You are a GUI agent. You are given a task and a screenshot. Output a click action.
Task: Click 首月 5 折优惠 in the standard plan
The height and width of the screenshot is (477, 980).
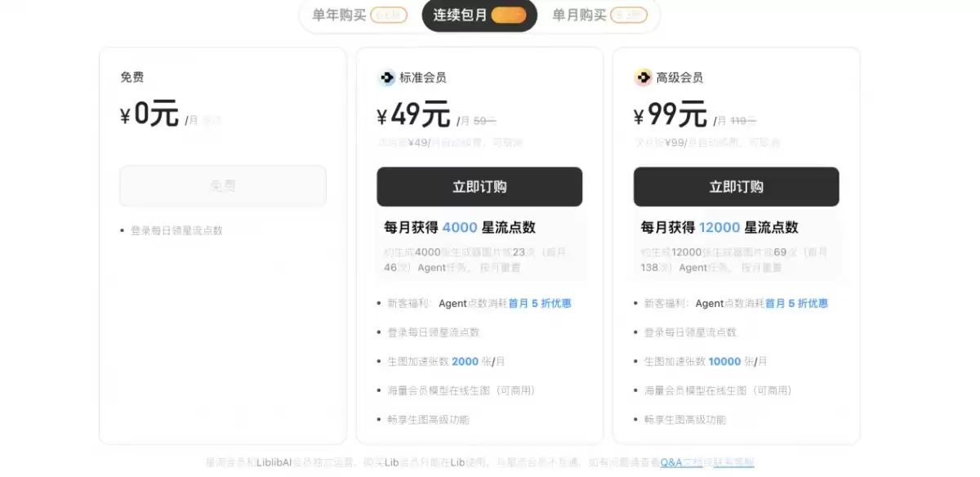540,303
